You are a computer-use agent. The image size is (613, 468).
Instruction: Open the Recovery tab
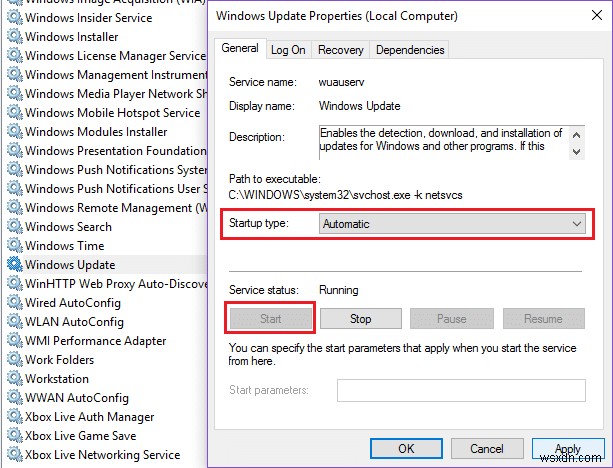340,49
